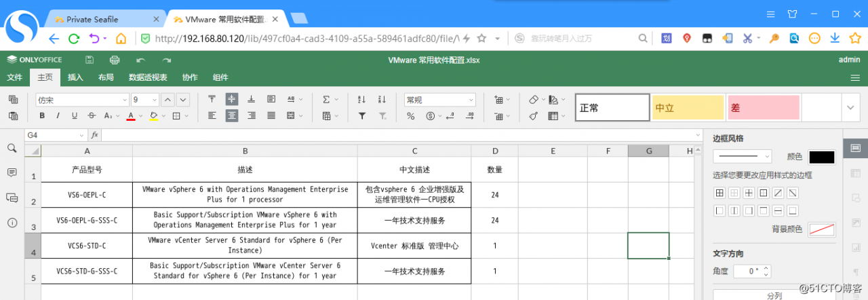
Task: Click the 分列 button
Action: (x=774, y=295)
